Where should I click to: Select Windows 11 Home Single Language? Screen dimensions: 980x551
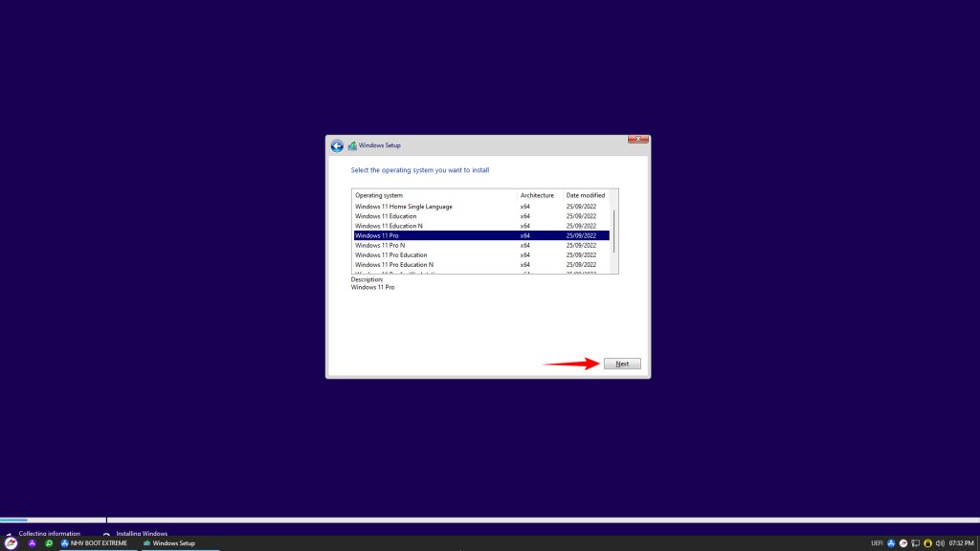(481, 207)
